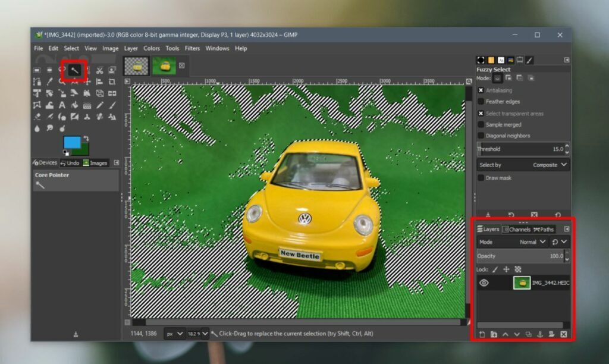This screenshot has height=364, width=609.
Task: Hide layer IMG_3442.HEIC visibility
Action: point(484,283)
